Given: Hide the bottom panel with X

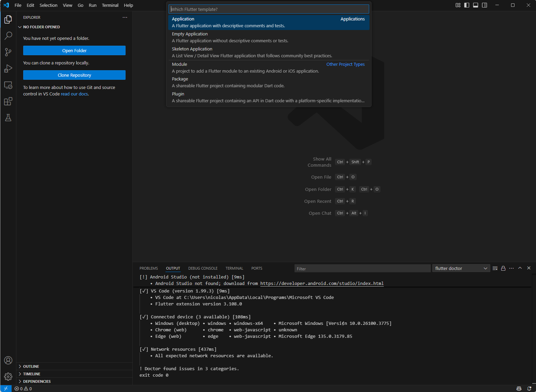Looking at the screenshot, I should (x=529, y=268).
